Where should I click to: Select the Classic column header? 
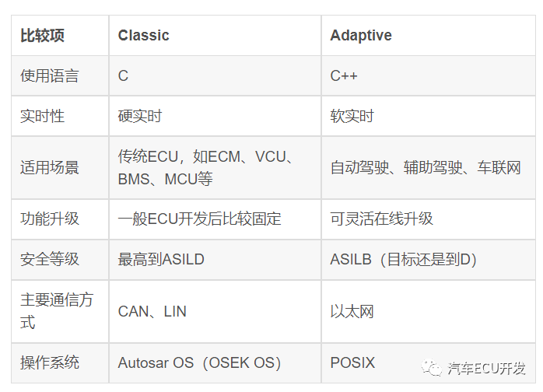[215, 35]
